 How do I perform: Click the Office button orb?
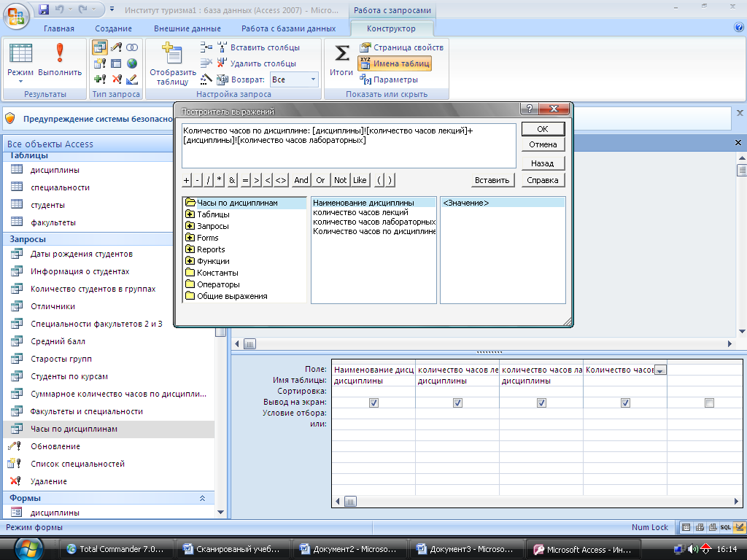pos(16,16)
